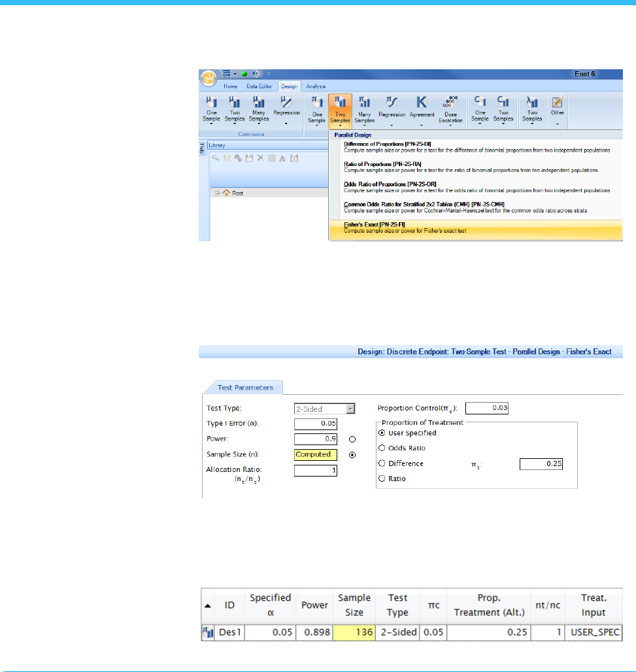Click the Des1 row design icon
The width and height of the screenshot is (636, 672).
(208, 632)
